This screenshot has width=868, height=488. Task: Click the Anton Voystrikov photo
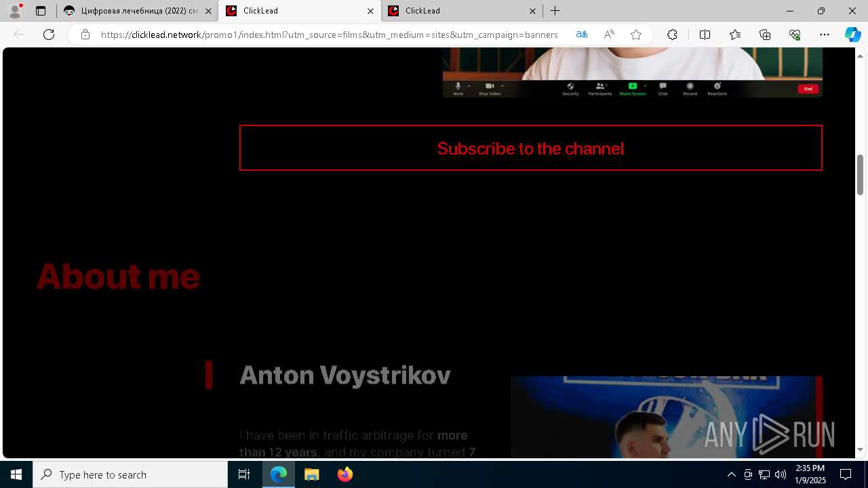[667, 417]
